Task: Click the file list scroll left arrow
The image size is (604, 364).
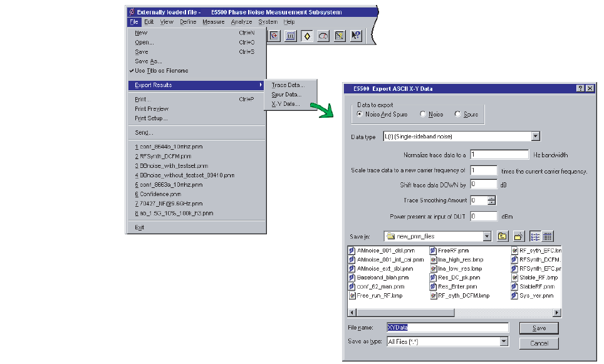Action: 351,313
